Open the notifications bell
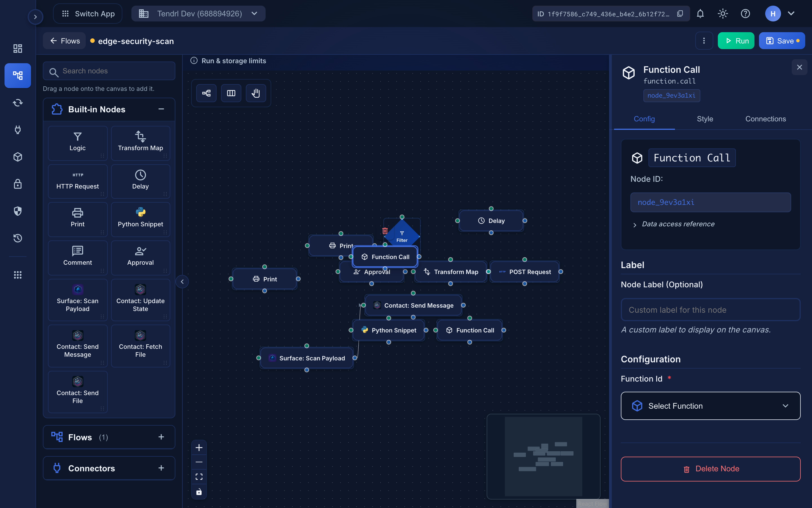This screenshot has height=508, width=812. point(700,14)
